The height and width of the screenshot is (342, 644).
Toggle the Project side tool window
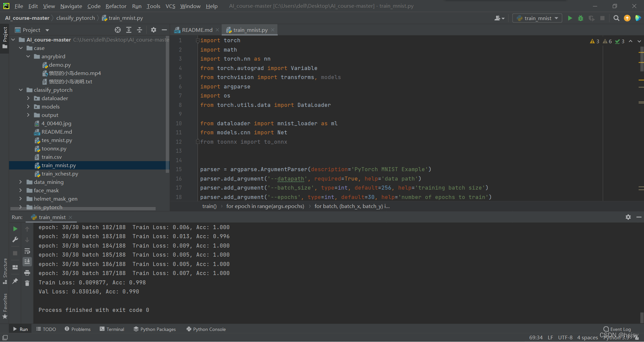click(x=5, y=38)
